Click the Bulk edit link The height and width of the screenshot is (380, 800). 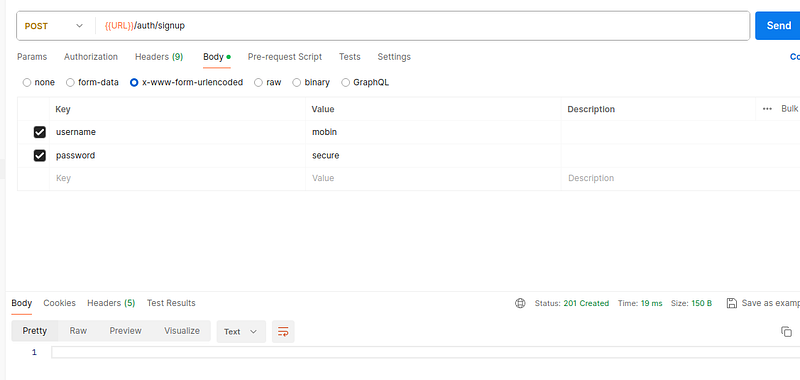pos(790,109)
